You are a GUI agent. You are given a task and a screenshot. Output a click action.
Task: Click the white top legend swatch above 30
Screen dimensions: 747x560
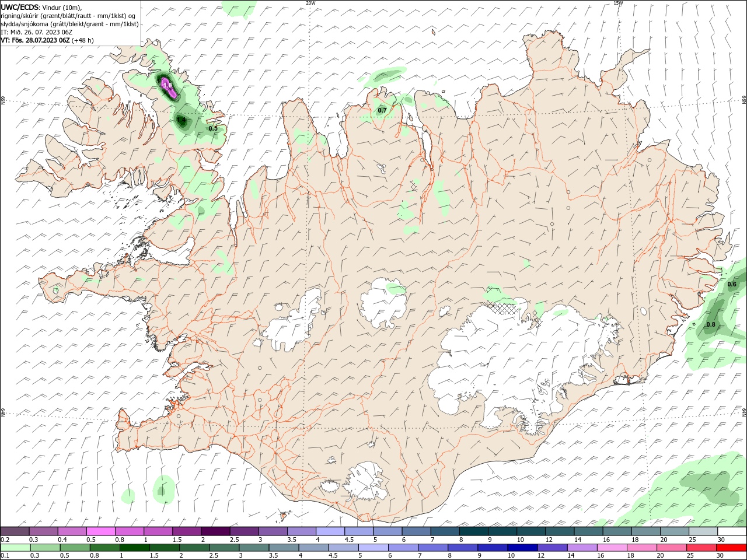(x=732, y=531)
